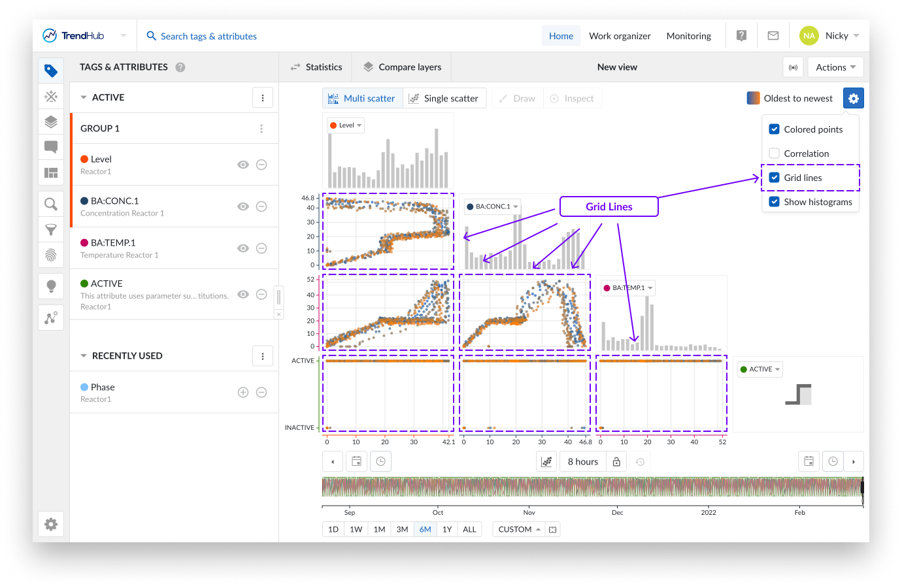
Task: Hide the BA:TEMP.1 tag with eye icon
Action: click(x=243, y=248)
